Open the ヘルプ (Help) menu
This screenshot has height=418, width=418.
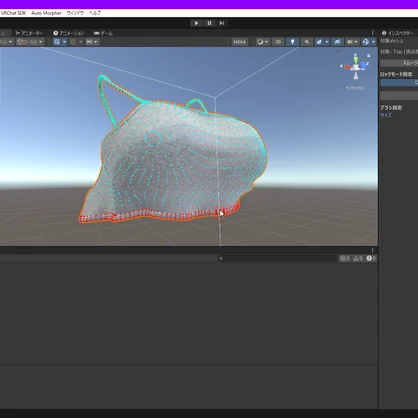[95, 13]
